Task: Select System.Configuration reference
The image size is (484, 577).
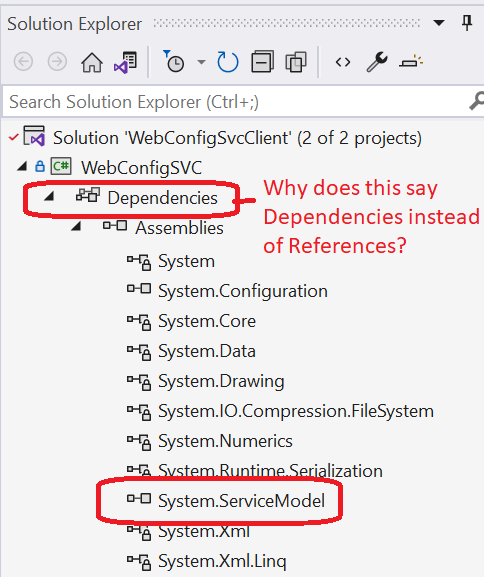Action: pyautogui.click(x=243, y=291)
